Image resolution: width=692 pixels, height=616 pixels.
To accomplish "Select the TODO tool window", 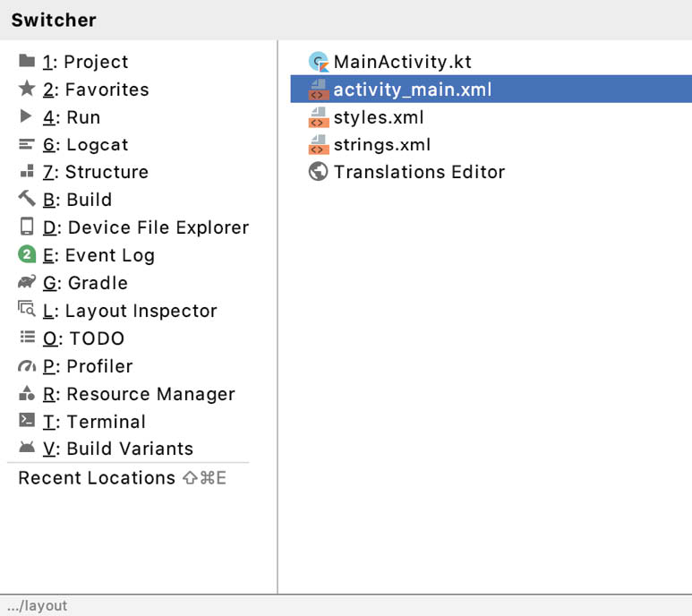I will pos(72,338).
